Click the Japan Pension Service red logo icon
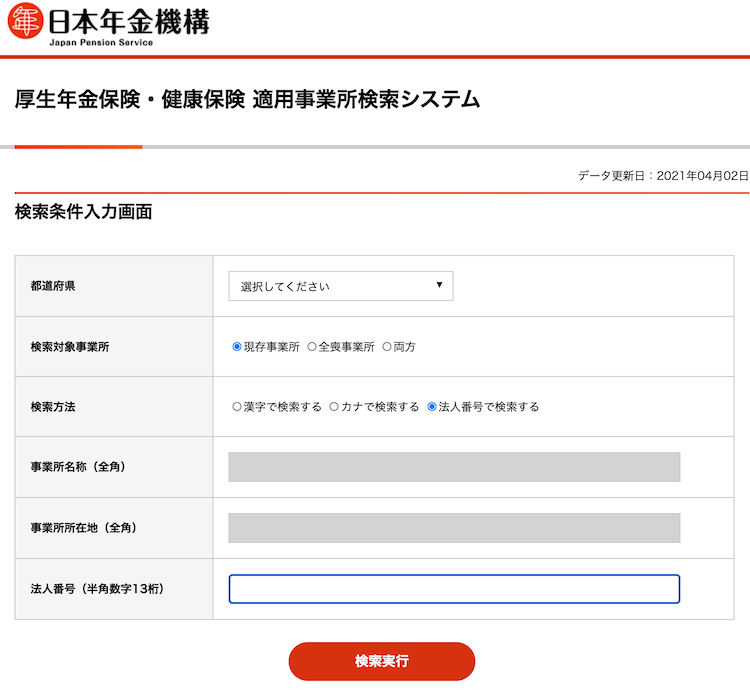This screenshot has width=750, height=690. pos(25,21)
